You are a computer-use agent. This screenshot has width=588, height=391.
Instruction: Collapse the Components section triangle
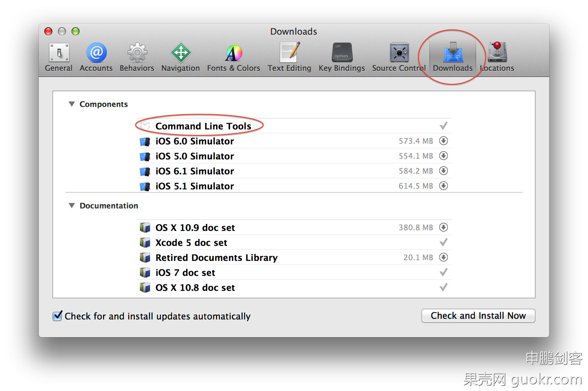click(x=72, y=104)
